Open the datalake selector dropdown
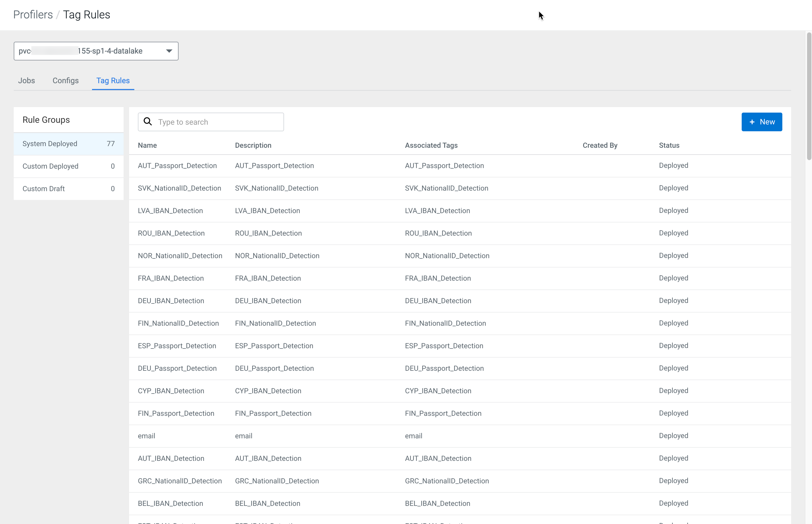The height and width of the screenshot is (524, 812). pyautogui.click(x=96, y=51)
